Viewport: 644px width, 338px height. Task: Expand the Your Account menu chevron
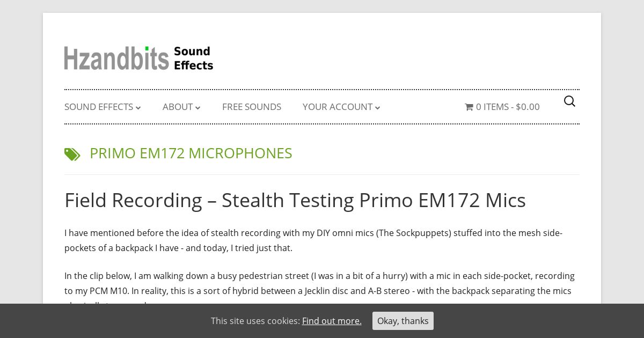(378, 108)
